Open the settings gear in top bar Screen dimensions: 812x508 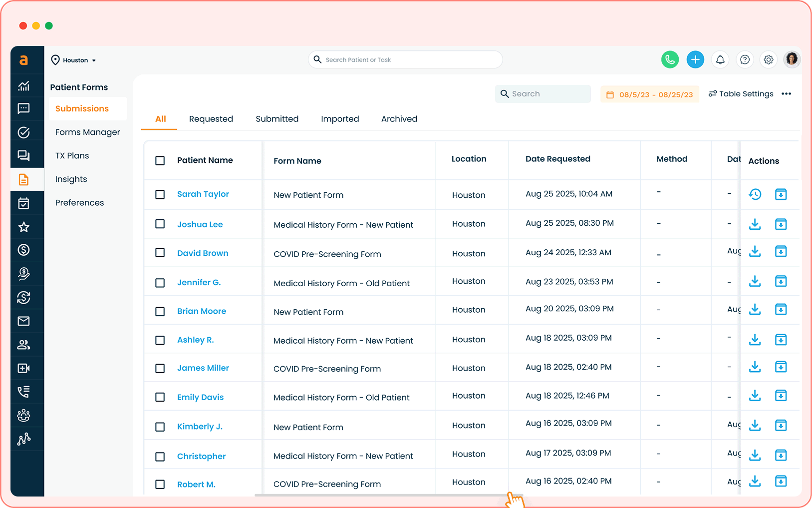(769, 60)
